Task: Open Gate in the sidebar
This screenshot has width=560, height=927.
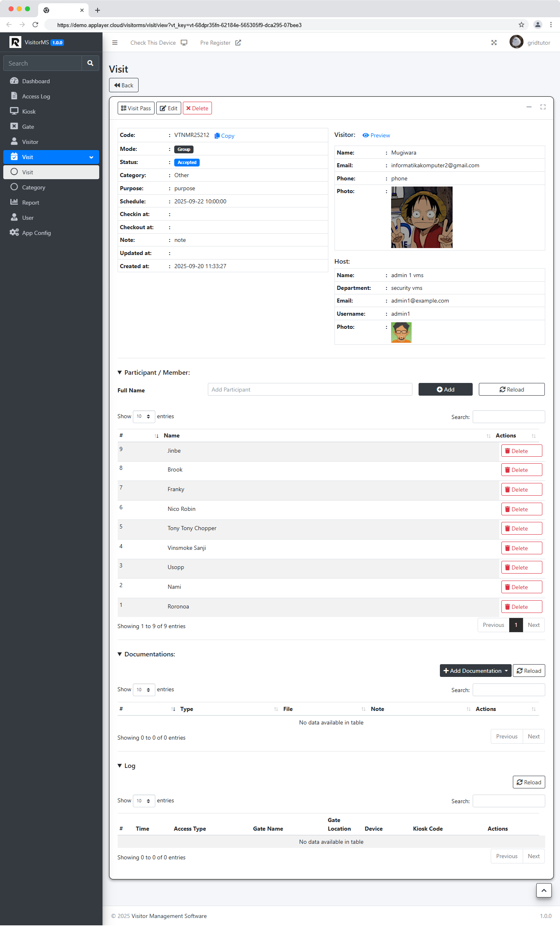Action: (x=51, y=127)
